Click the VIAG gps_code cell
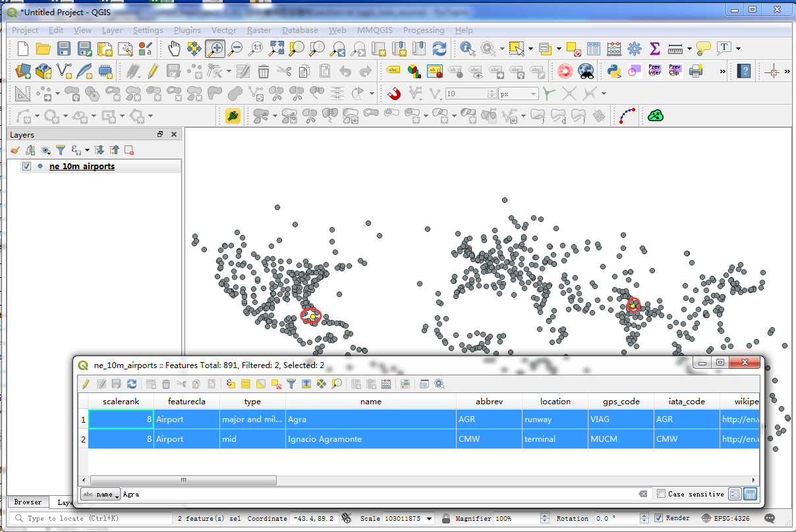 pos(621,419)
